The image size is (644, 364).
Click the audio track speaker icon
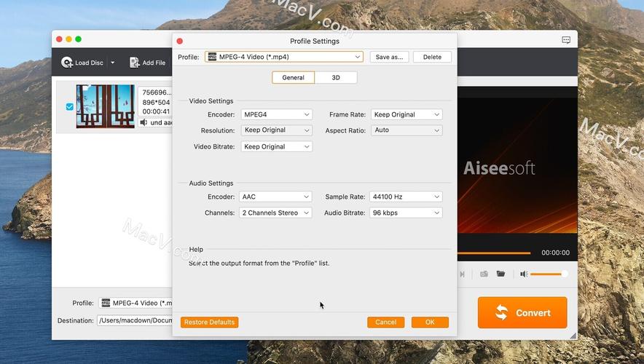coord(144,122)
